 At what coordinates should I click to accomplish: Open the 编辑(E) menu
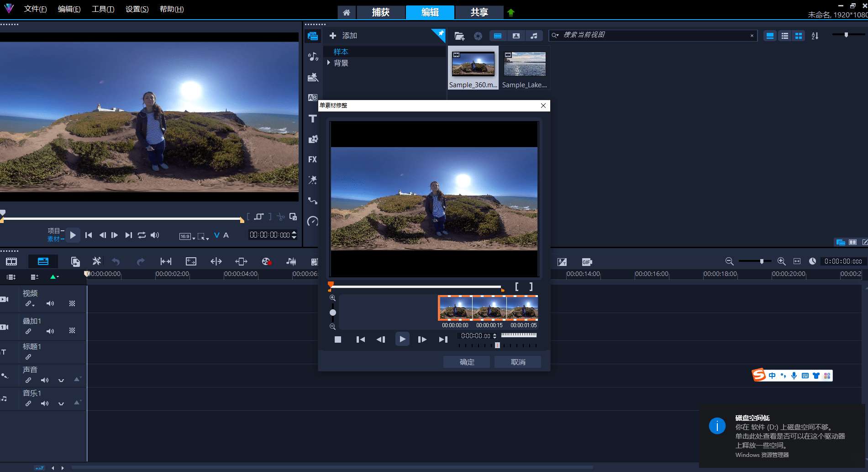click(69, 9)
